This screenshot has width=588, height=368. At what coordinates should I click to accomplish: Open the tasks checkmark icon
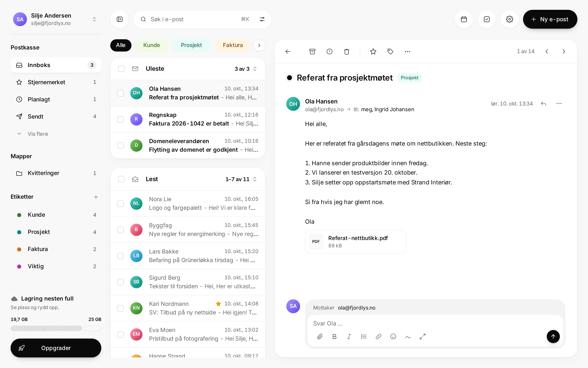click(x=487, y=19)
